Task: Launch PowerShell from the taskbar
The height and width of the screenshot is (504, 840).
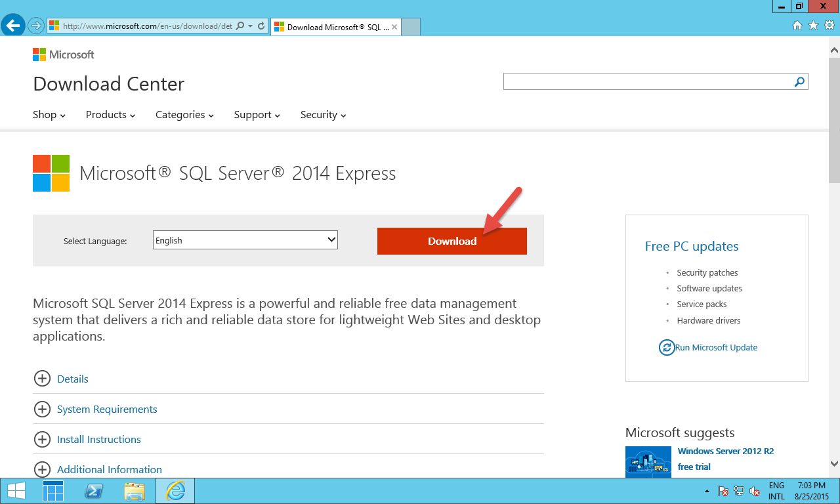Action: pyautogui.click(x=94, y=490)
